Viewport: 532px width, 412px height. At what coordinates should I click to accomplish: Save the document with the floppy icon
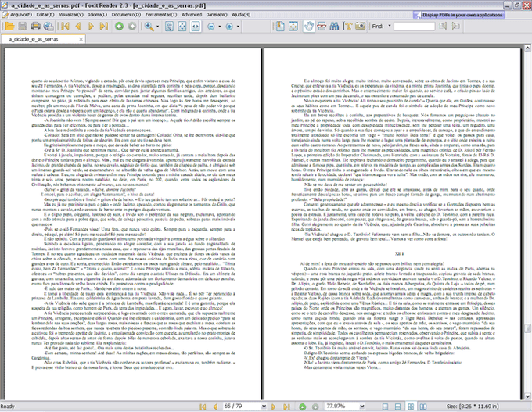pyautogui.click(x=23, y=27)
